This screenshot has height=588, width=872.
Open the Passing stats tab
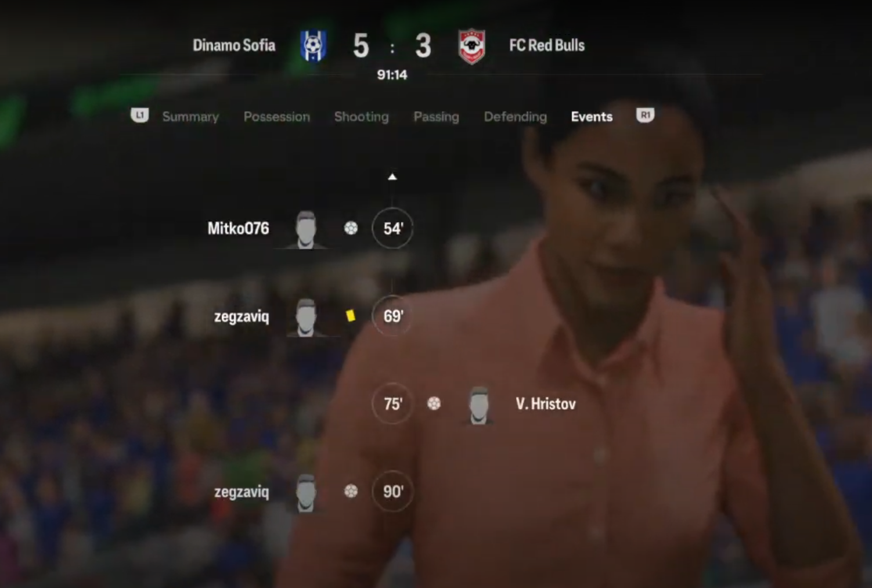[x=436, y=117]
